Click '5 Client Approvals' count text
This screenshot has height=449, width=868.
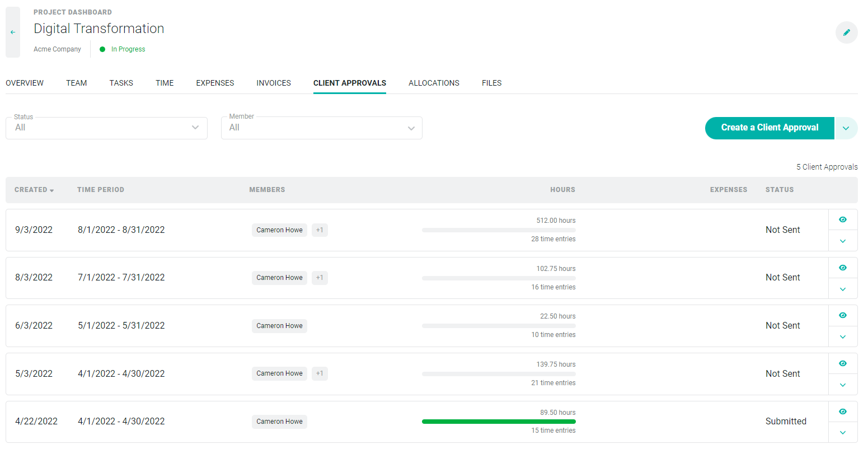point(827,167)
